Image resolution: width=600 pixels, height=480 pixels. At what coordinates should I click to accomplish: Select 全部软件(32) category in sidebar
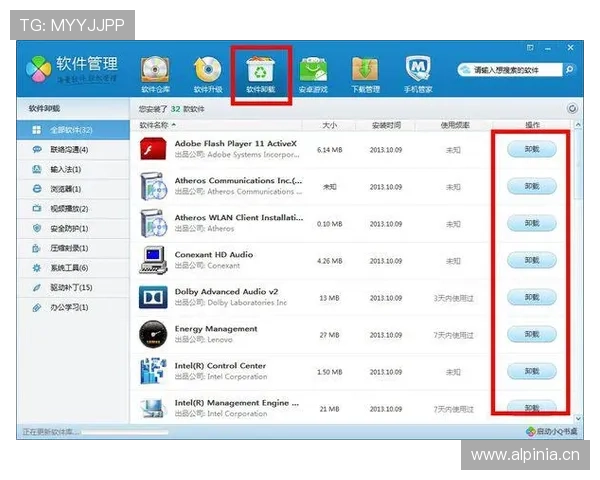[70, 130]
